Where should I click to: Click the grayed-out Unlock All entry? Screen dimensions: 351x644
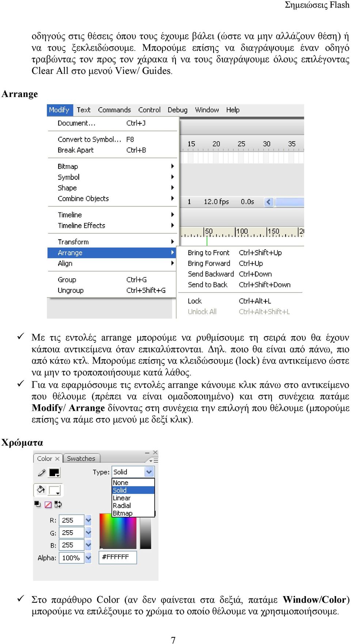(240, 312)
